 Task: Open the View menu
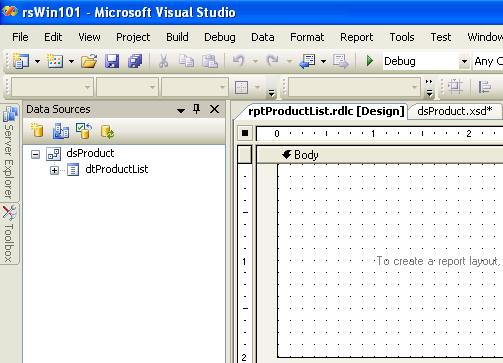coord(89,37)
